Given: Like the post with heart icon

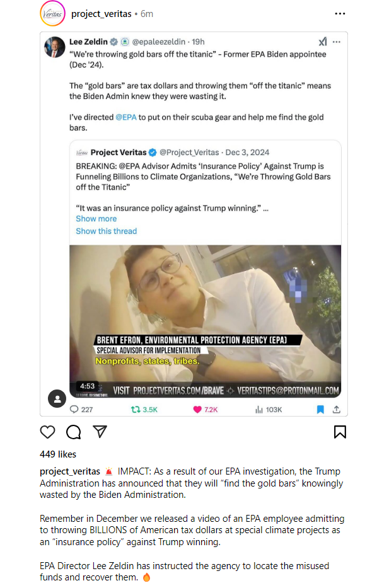Looking at the screenshot, I should pyautogui.click(x=47, y=432).
